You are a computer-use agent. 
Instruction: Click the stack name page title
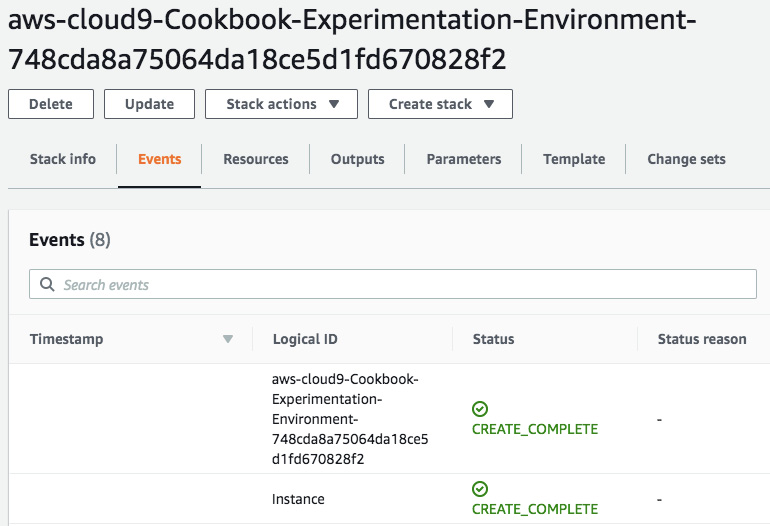pos(352,40)
